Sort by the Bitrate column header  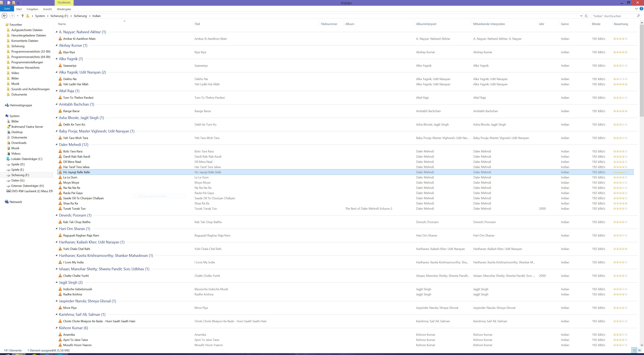(596, 24)
